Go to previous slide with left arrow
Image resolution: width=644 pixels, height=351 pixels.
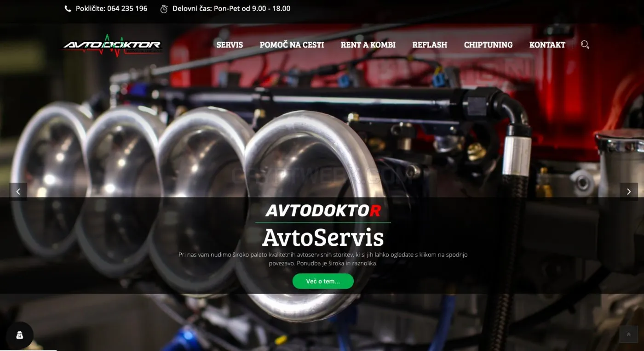pyautogui.click(x=18, y=192)
